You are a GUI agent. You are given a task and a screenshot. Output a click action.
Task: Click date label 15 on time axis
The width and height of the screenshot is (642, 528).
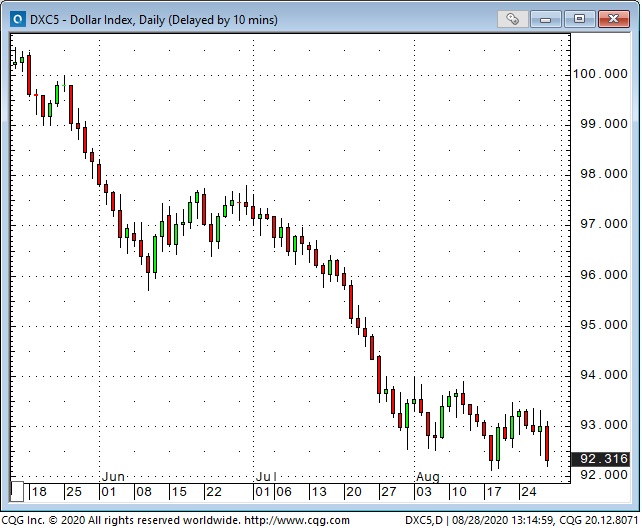pyautogui.click(x=179, y=492)
